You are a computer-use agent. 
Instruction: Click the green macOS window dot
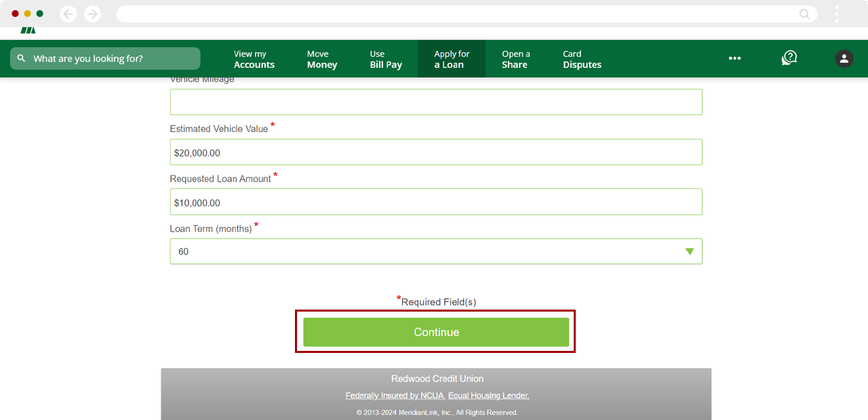tap(39, 13)
